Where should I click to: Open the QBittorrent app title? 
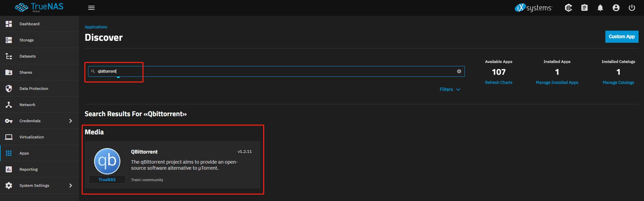point(144,152)
